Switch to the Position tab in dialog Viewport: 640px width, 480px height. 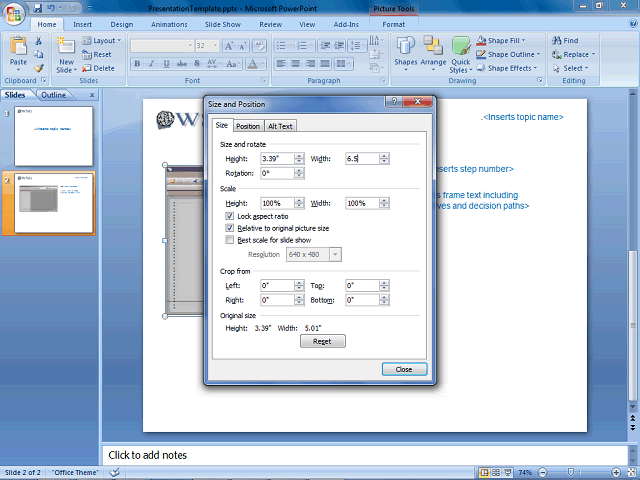pos(248,126)
